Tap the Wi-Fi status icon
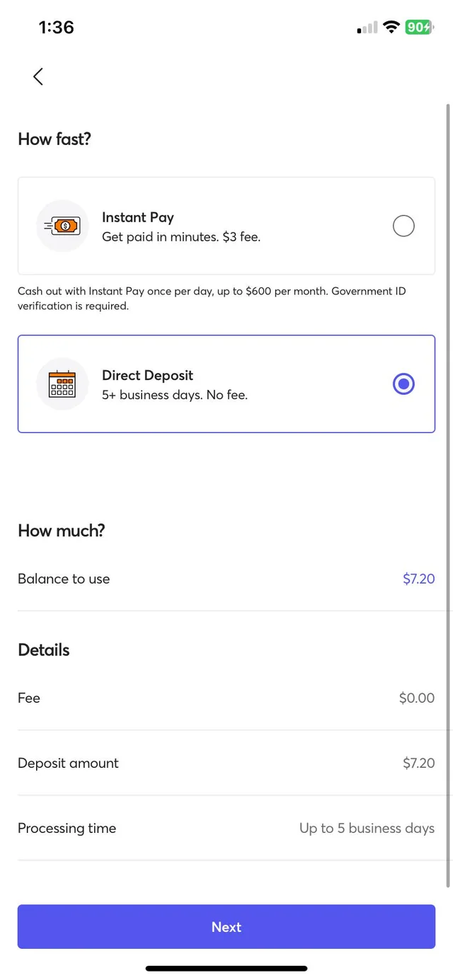The width and height of the screenshot is (453, 980). [x=391, y=27]
